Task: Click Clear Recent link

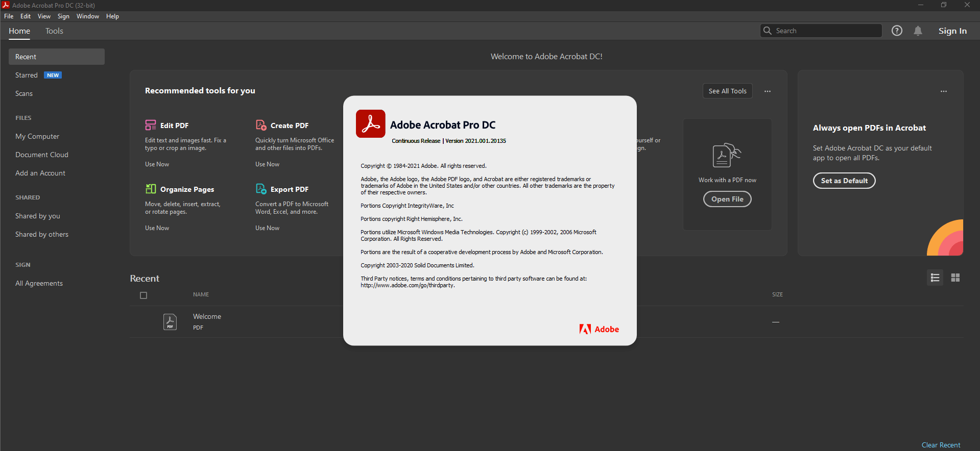Action: point(941,445)
